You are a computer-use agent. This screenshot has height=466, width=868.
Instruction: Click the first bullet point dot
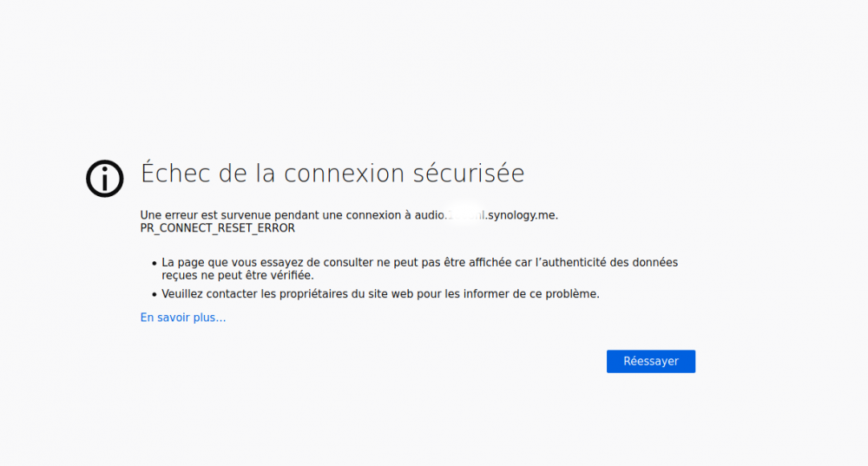click(x=154, y=263)
